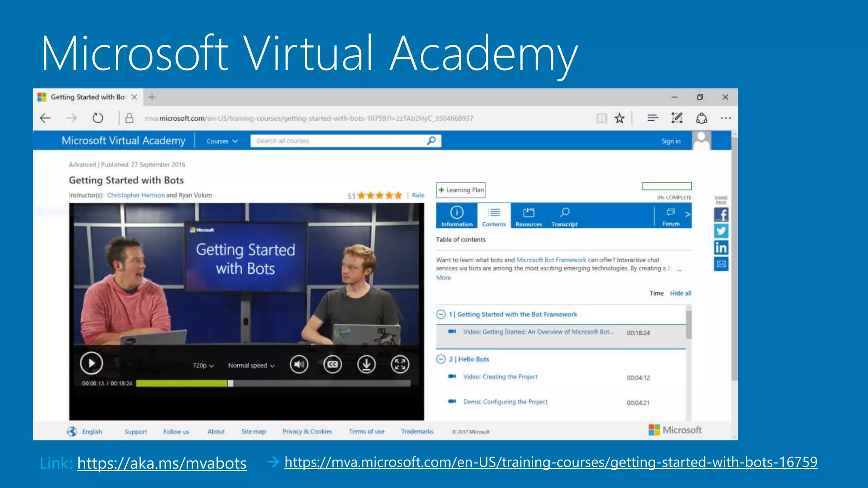Open the Courses dropdown

point(222,141)
